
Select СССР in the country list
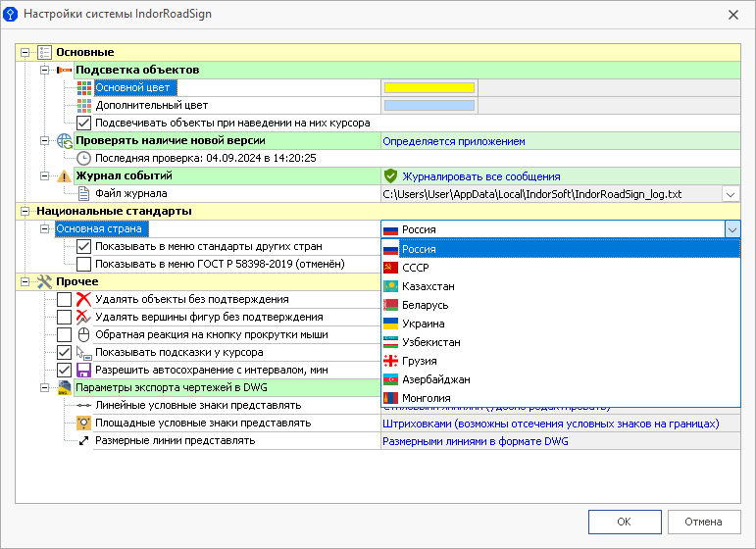pyautogui.click(x=561, y=268)
